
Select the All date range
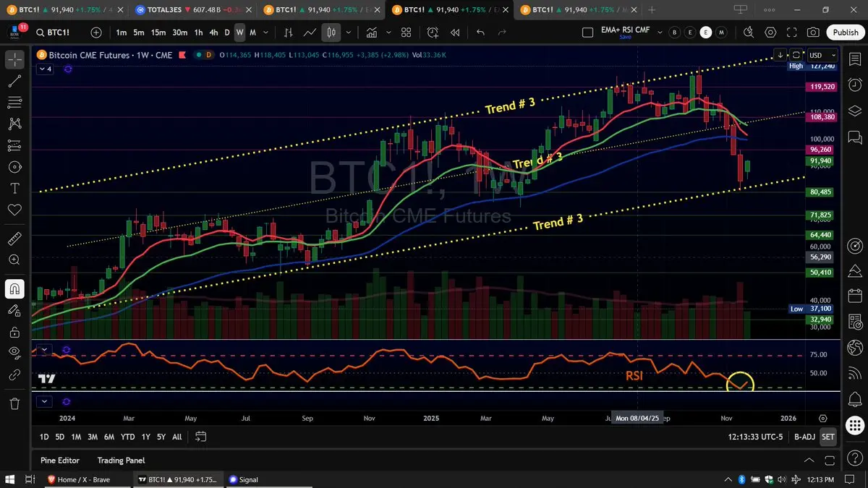(176, 437)
